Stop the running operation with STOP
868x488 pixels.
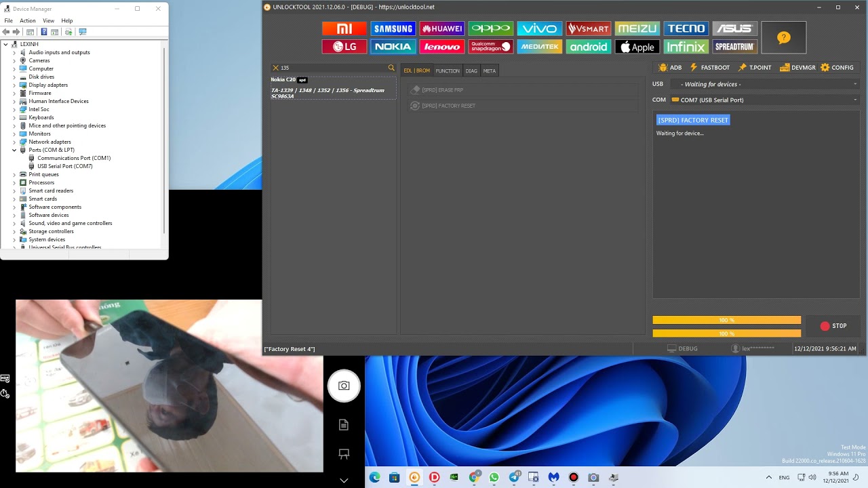point(833,326)
